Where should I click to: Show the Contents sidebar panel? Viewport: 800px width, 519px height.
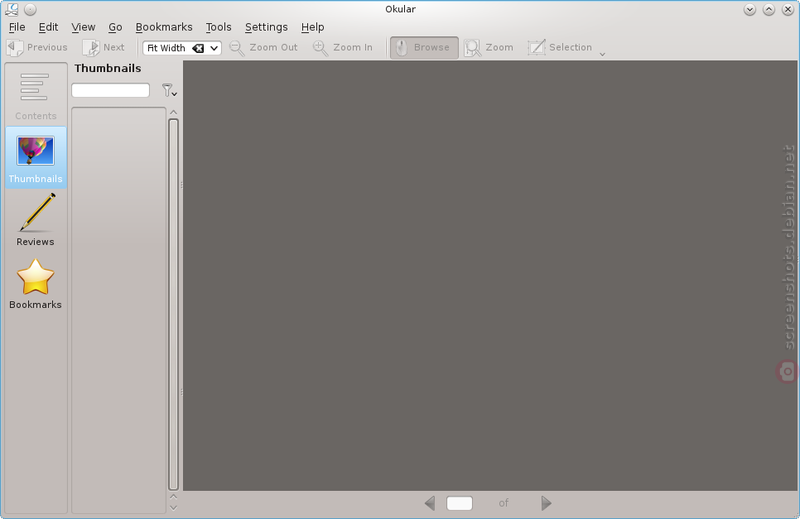(36, 96)
